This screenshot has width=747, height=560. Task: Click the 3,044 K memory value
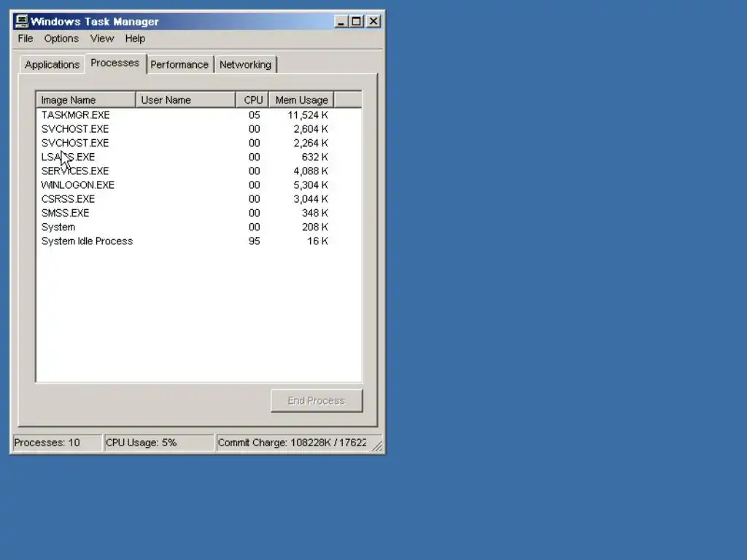point(311,199)
